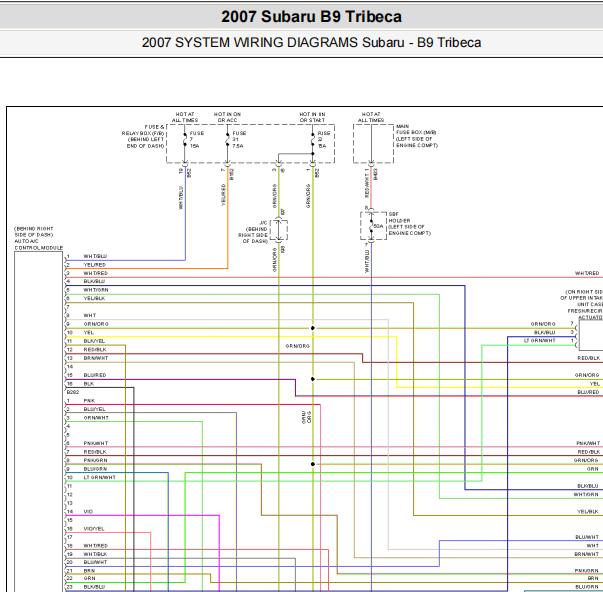Select the "HOT IN ON OR ACC" heading

tap(227, 117)
